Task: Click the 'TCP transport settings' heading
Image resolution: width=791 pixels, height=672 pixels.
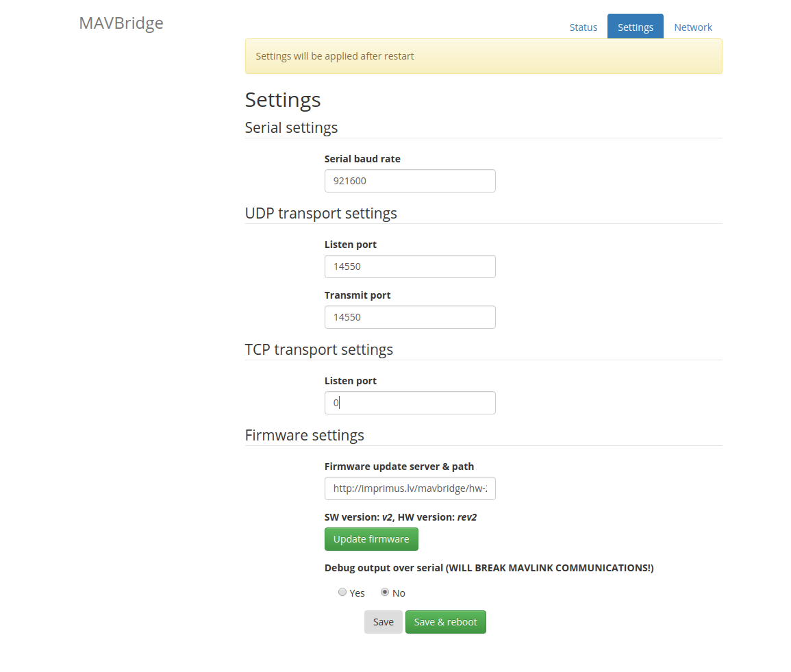Action: click(x=319, y=349)
